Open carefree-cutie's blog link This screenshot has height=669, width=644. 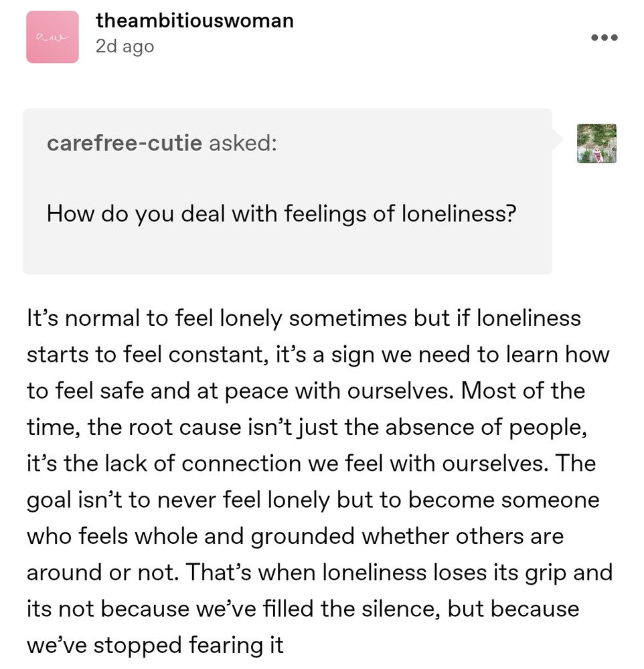click(125, 142)
